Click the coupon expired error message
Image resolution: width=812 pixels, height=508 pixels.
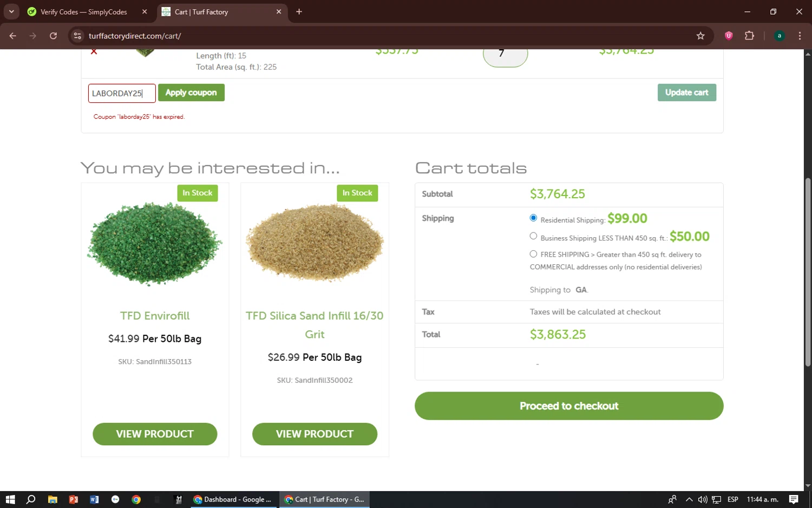139,116
